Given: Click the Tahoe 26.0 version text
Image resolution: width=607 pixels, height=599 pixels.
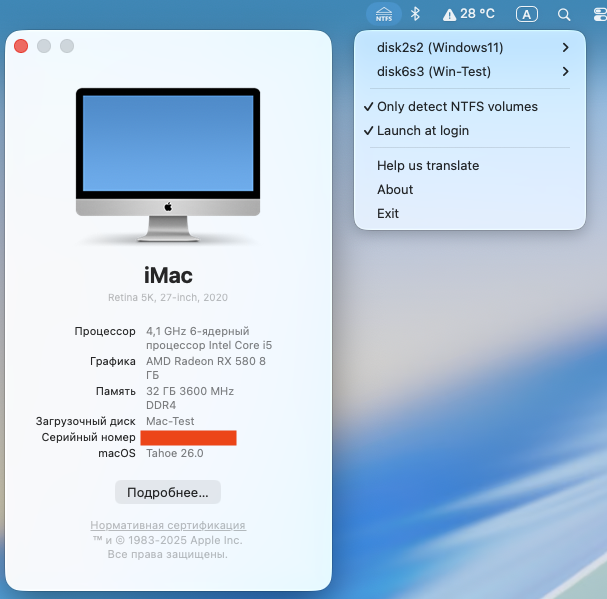Looking at the screenshot, I should tap(175, 453).
